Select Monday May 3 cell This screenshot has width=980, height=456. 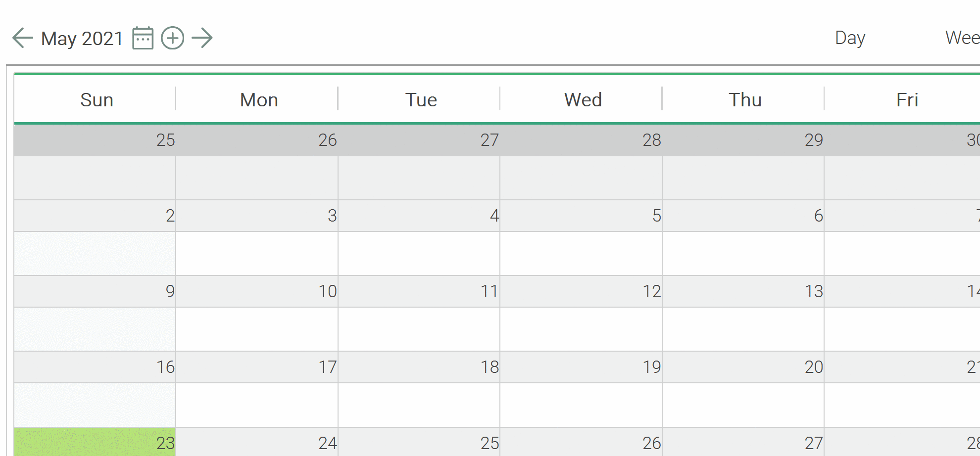(x=332, y=216)
